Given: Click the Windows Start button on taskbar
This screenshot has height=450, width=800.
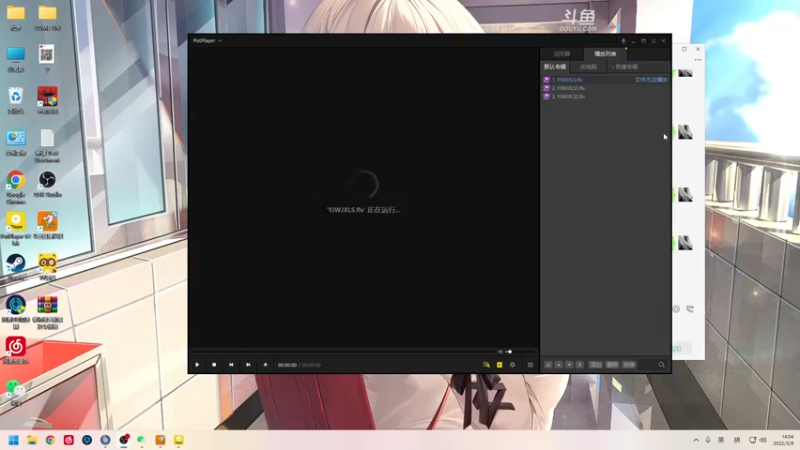Looking at the screenshot, I should (x=14, y=440).
